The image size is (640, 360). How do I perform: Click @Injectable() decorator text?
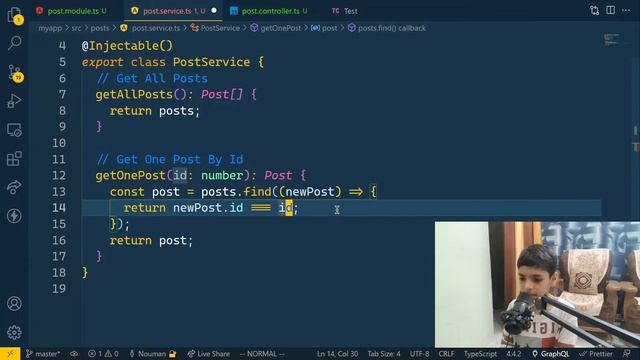pos(127,46)
